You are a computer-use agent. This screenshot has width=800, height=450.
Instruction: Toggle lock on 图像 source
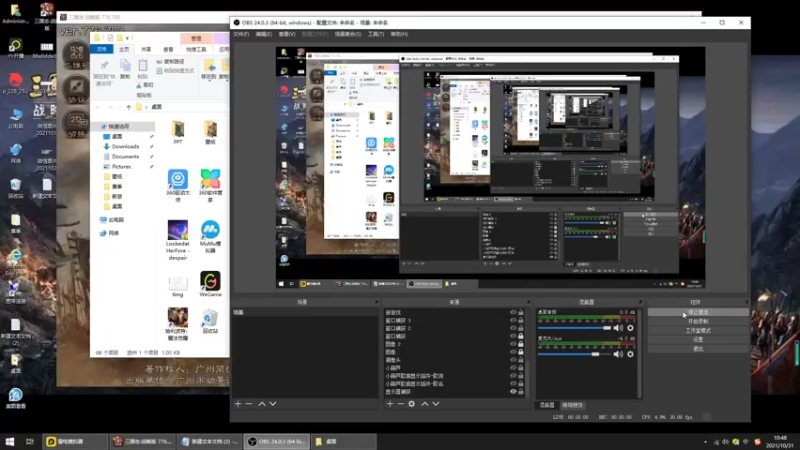(x=521, y=352)
